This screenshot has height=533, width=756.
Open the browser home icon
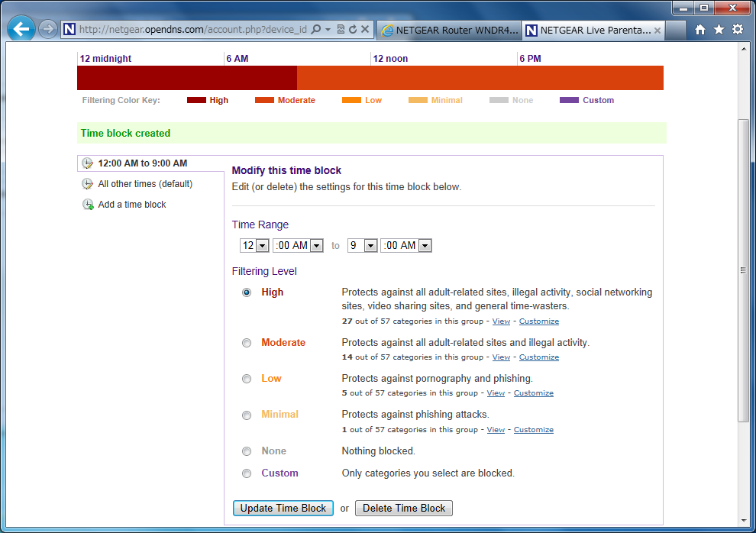tap(699, 30)
